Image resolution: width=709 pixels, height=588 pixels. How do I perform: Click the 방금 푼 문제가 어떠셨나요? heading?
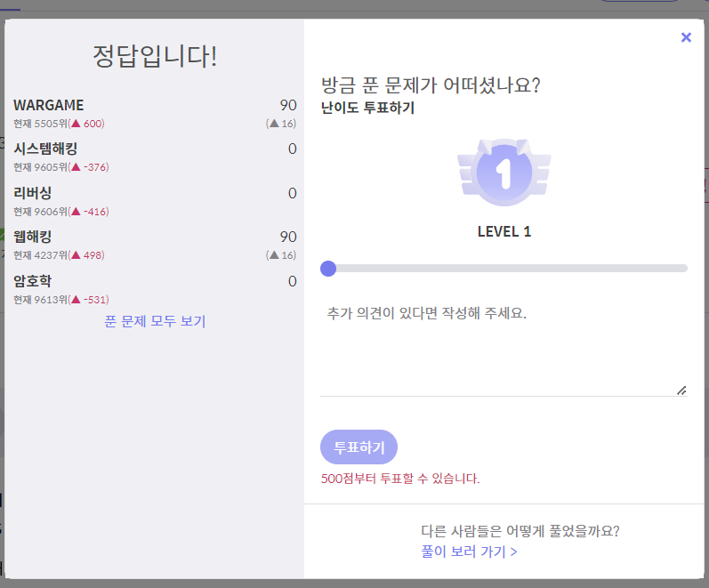[431, 85]
